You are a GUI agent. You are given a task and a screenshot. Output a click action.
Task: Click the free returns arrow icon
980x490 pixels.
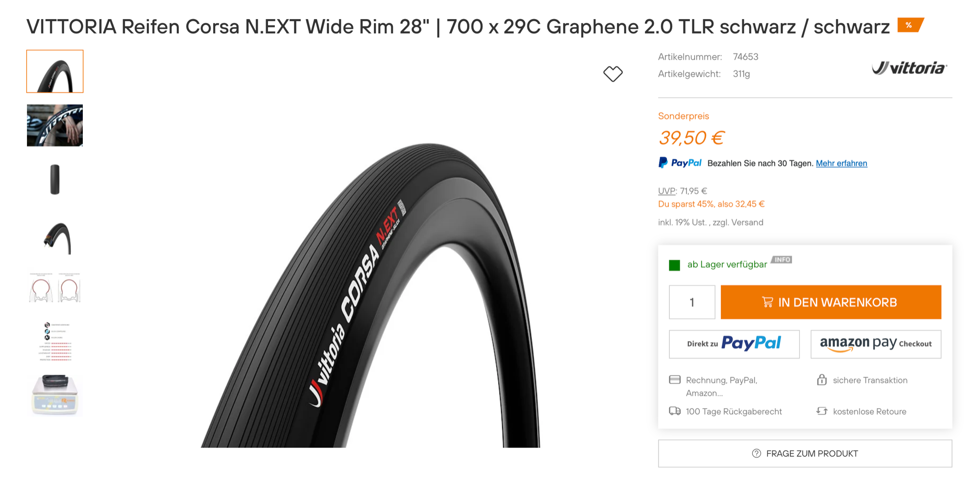pos(822,411)
